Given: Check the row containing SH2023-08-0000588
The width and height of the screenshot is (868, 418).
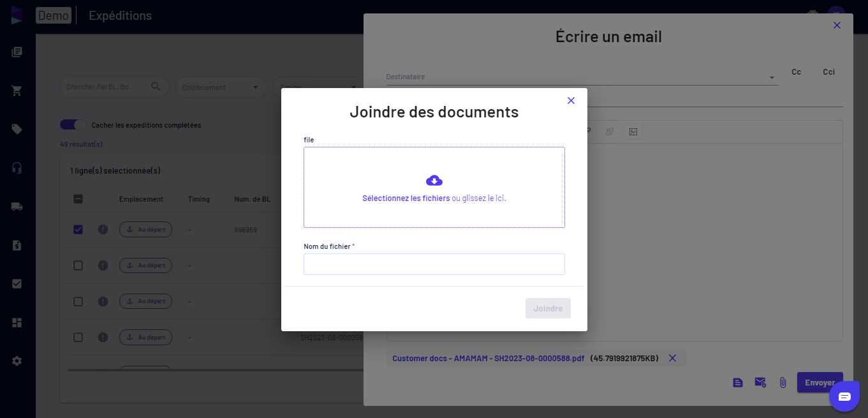Looking at the screenshot, I should tap(78, 337).
